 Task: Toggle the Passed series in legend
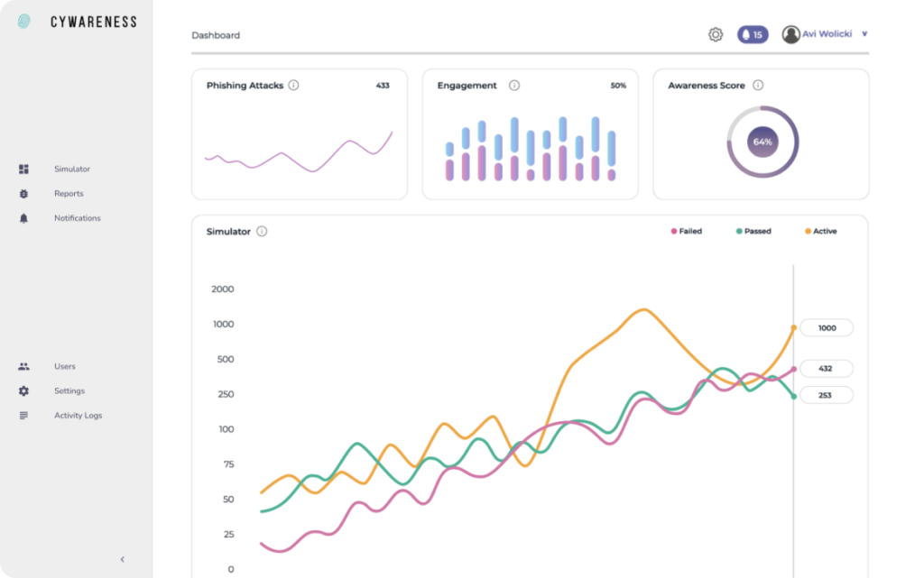753,232
